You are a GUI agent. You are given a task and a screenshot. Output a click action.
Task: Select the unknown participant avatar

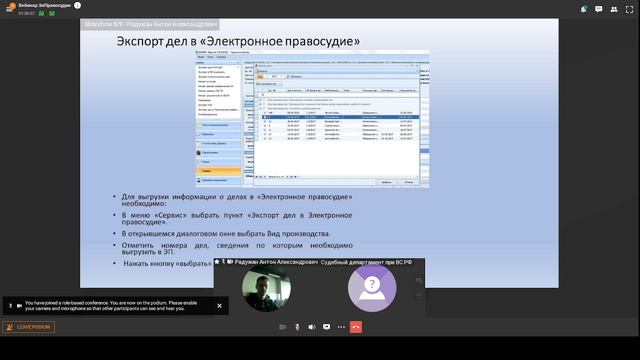(x=371, y=288)
